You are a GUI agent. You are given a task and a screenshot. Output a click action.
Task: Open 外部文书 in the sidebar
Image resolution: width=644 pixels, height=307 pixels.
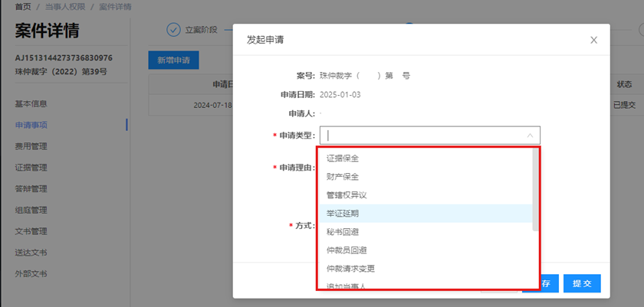click(x=31, y=274)
